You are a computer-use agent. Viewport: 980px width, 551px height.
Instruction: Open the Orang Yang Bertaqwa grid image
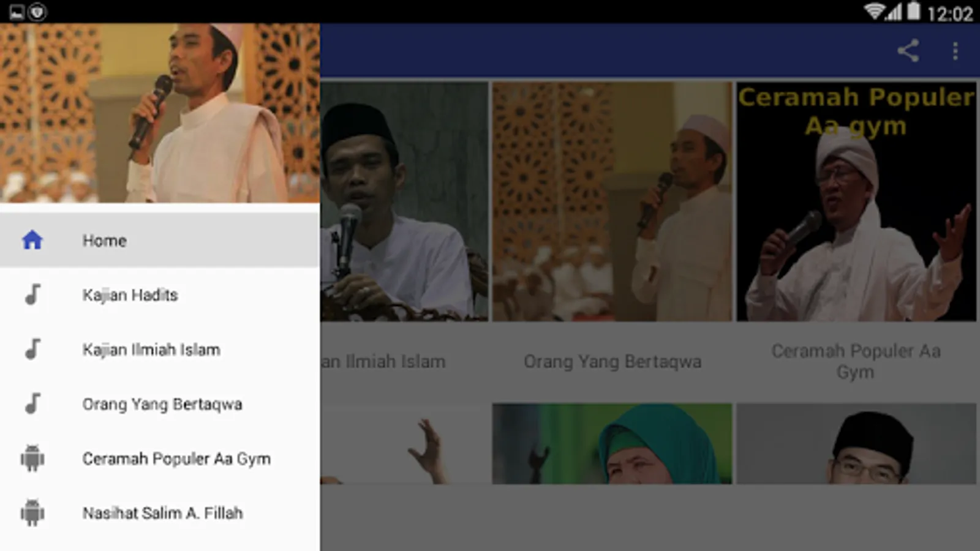[x=612, y=202]
